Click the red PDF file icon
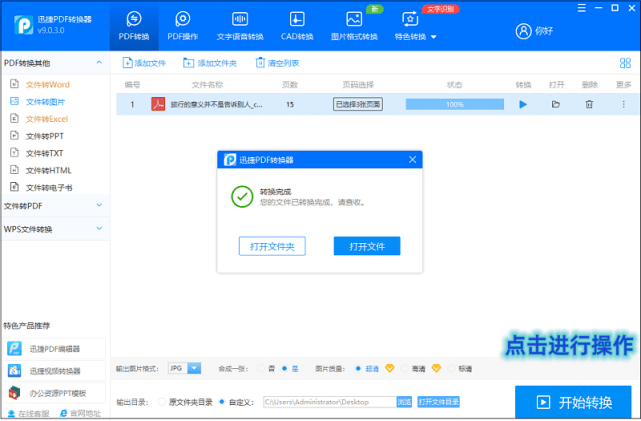This screenshot has width=641, height=421. point(158,104)
